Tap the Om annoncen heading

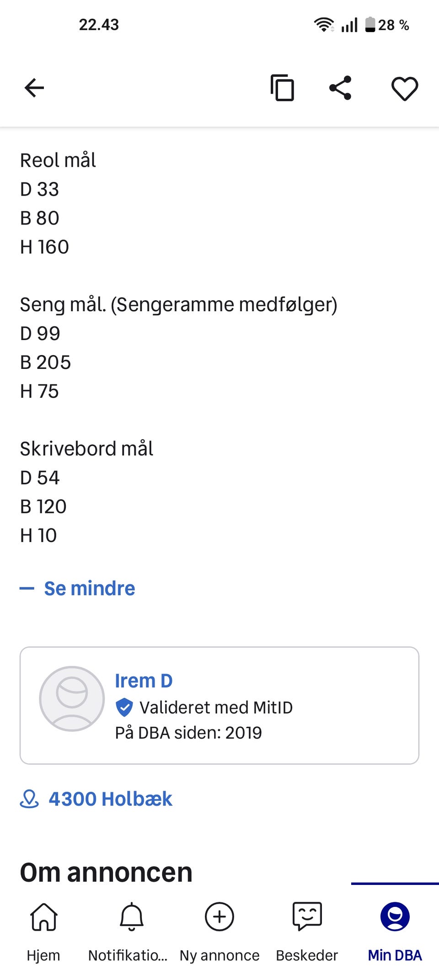click(106, 872)
